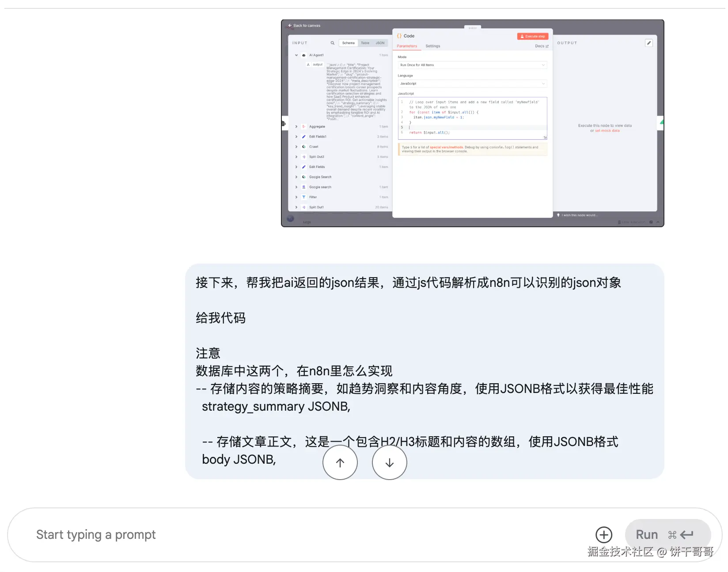Click the Edit Fields pencil node icon

point(303,167)
